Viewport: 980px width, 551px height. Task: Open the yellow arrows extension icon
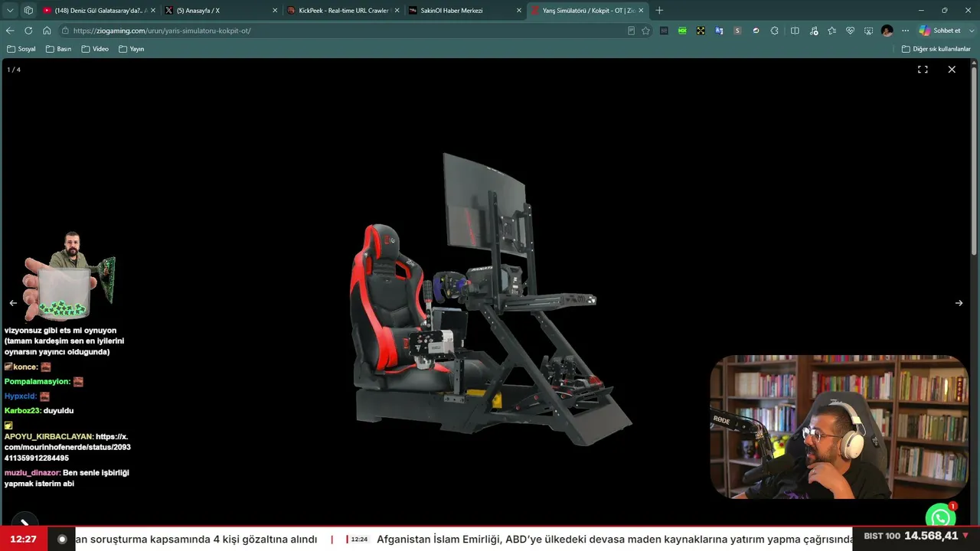(701, 31)
